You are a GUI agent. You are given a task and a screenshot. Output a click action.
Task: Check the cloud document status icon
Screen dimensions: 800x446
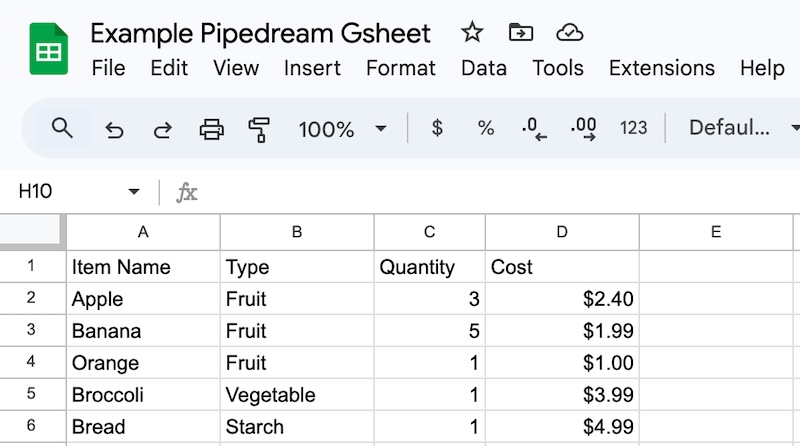click(x=570, y=33)
